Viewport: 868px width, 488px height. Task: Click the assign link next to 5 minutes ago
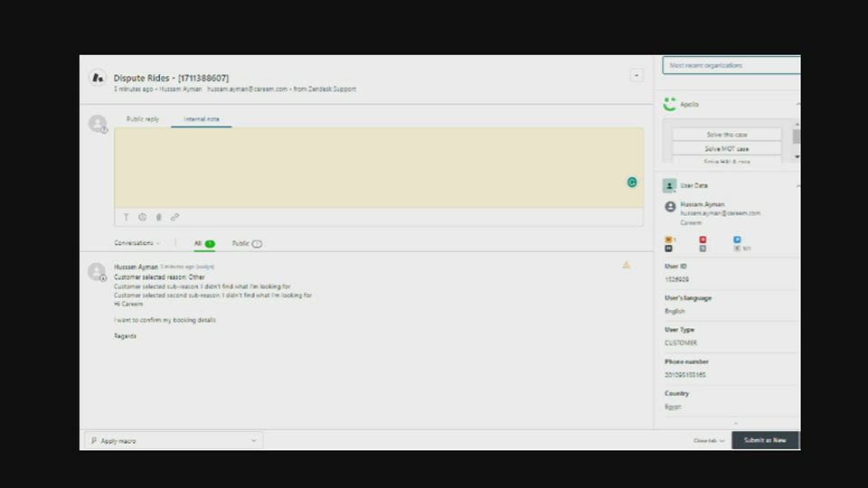[x=205, y=267]
